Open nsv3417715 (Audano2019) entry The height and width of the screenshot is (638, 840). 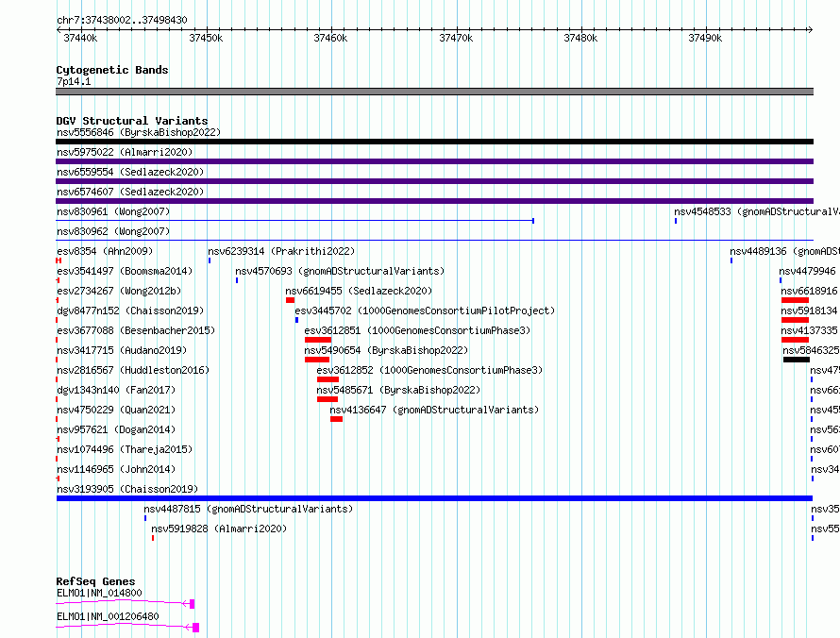click(122, 350)
